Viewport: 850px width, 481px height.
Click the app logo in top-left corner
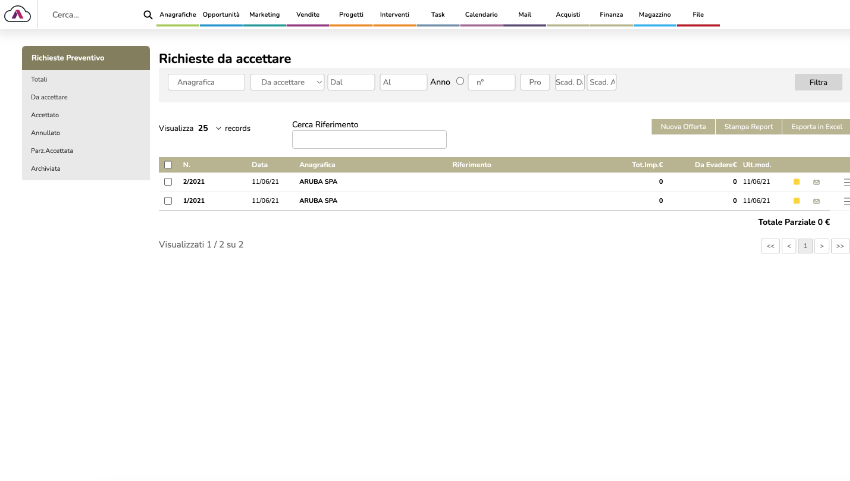(x=18, y=15)
